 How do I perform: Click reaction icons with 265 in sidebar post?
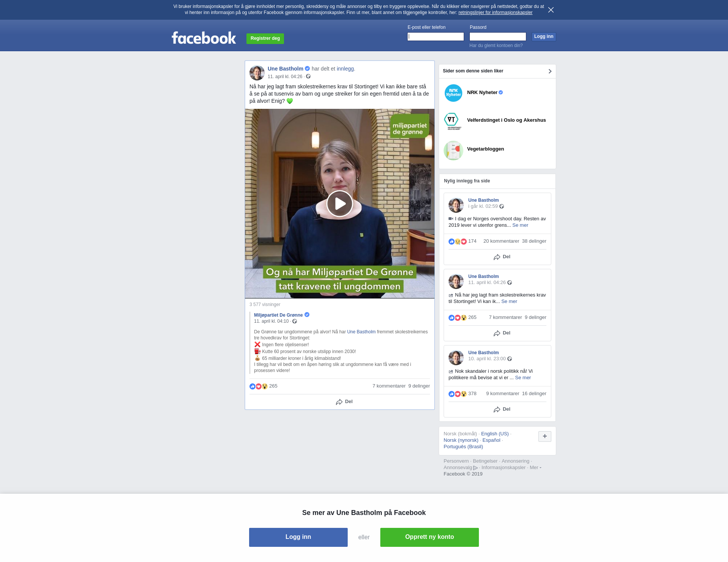pyautogui.click(x=458, y=318)
